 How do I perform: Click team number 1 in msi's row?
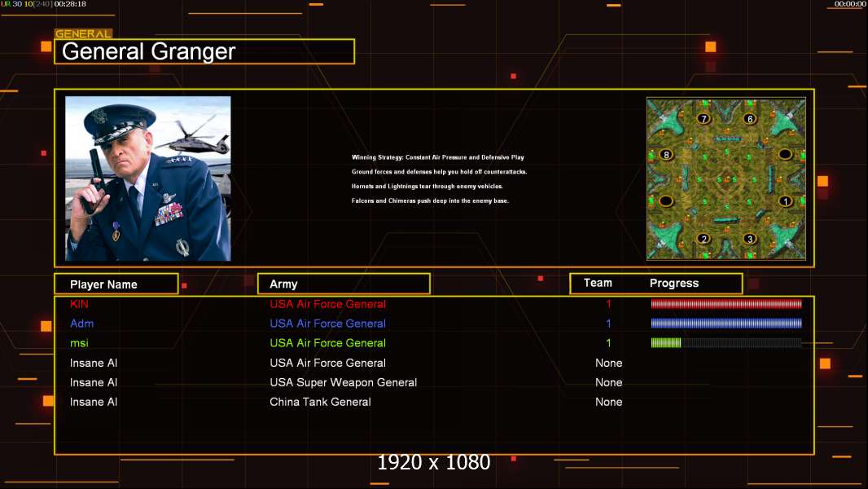(x=608, y=343)
